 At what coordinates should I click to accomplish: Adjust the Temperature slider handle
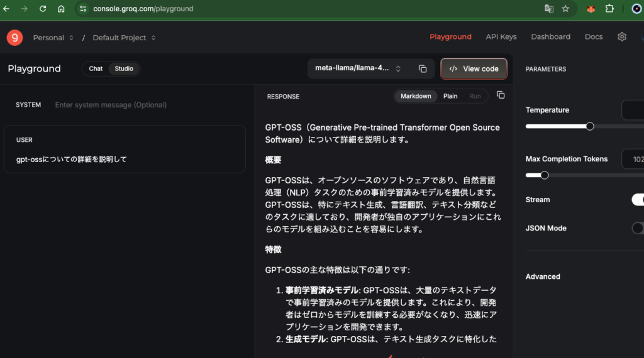click(x=590, y=126)
